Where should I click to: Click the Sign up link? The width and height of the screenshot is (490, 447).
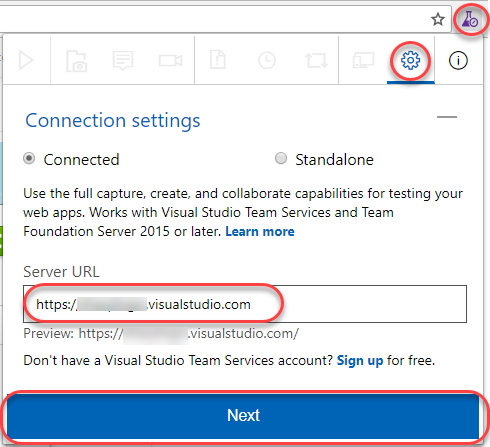[360, 361]
